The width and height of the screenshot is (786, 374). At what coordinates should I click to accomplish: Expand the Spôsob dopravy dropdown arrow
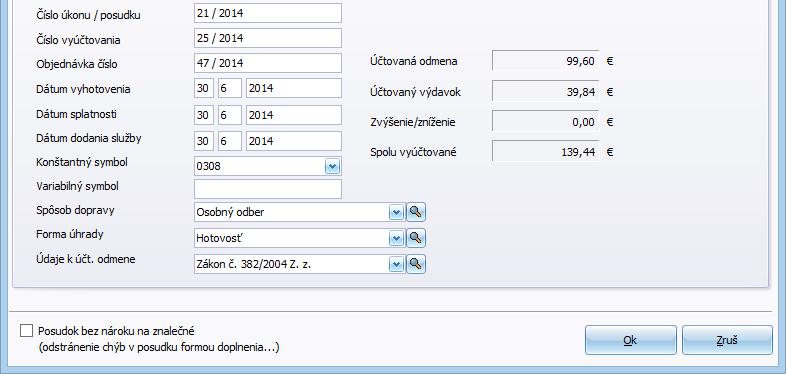click(x=397, y=212)
